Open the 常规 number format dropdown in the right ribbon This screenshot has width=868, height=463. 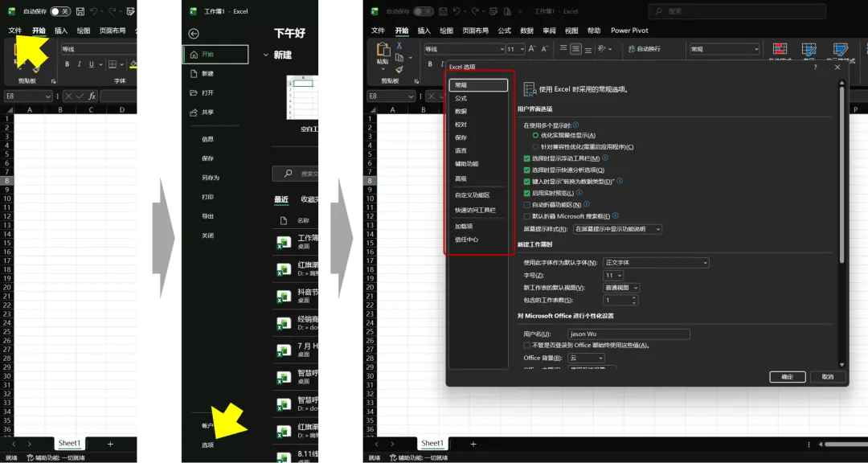(724, 49)
